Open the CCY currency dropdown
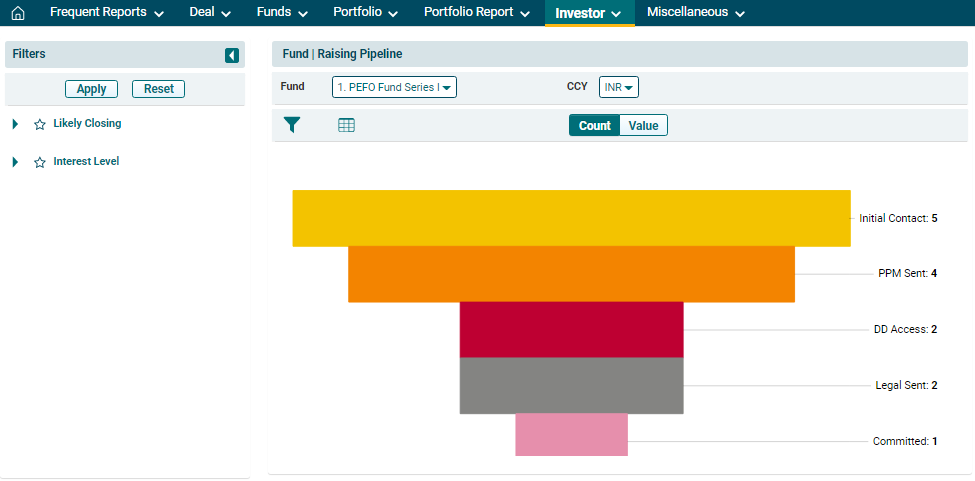 click(619, 87)
